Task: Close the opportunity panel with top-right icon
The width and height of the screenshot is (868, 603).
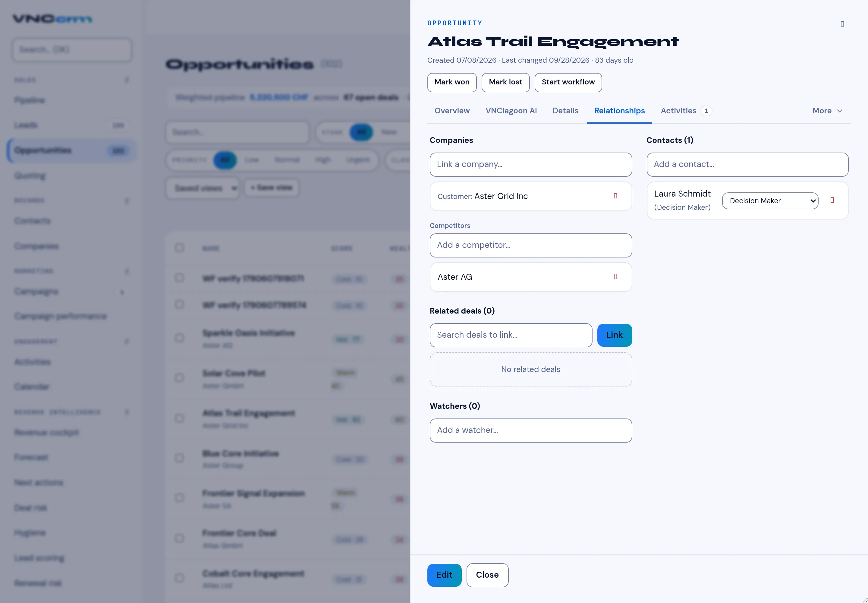Action: pyautogui.click(x=842, y=24)
